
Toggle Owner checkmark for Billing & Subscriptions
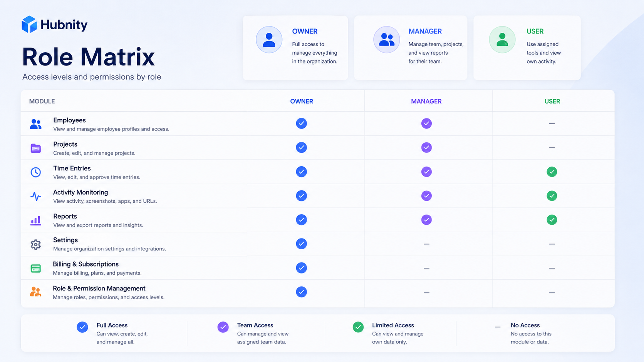pyautogui.click(x=302, y=268)
